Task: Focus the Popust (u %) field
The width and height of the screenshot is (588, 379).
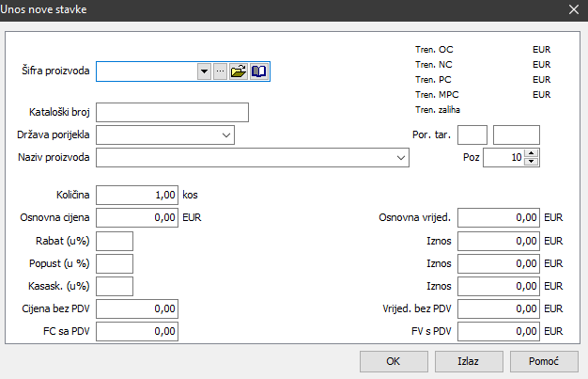Action: [x=115, y=263]
